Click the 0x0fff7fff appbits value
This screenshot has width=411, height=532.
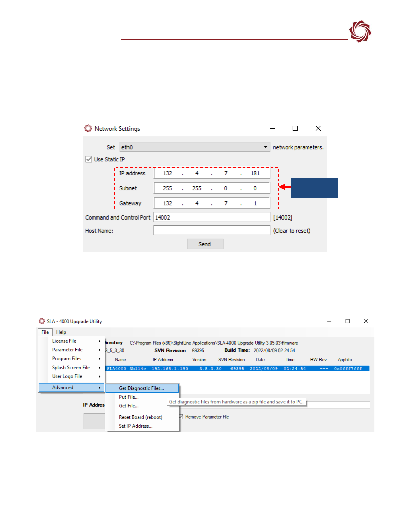coord(348,369)
